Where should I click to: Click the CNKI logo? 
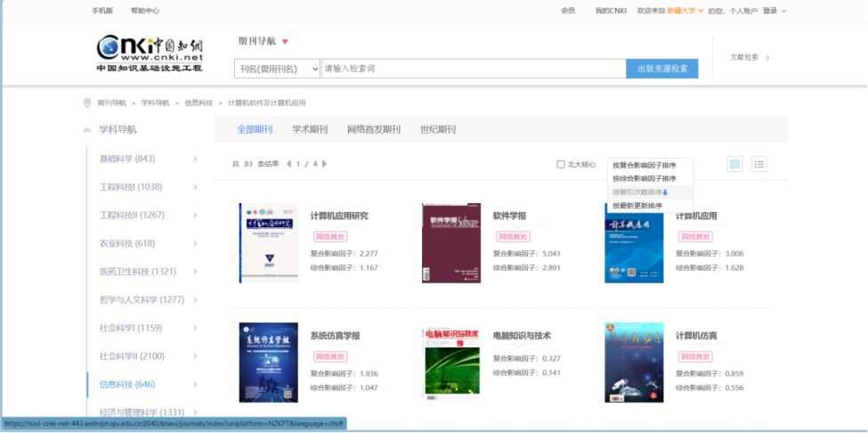(x=150, y=53)
